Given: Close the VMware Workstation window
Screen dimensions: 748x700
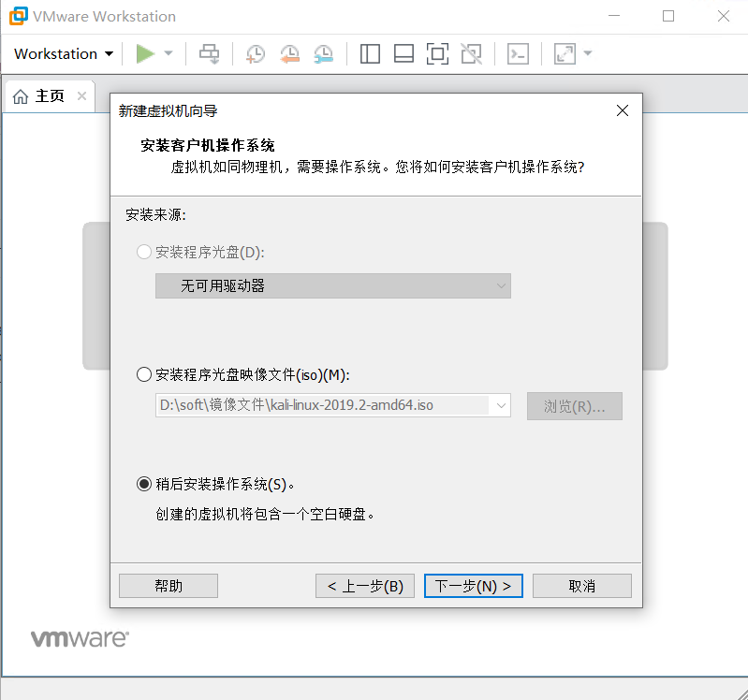Looking at the screenshot, I should click(724, 16).
